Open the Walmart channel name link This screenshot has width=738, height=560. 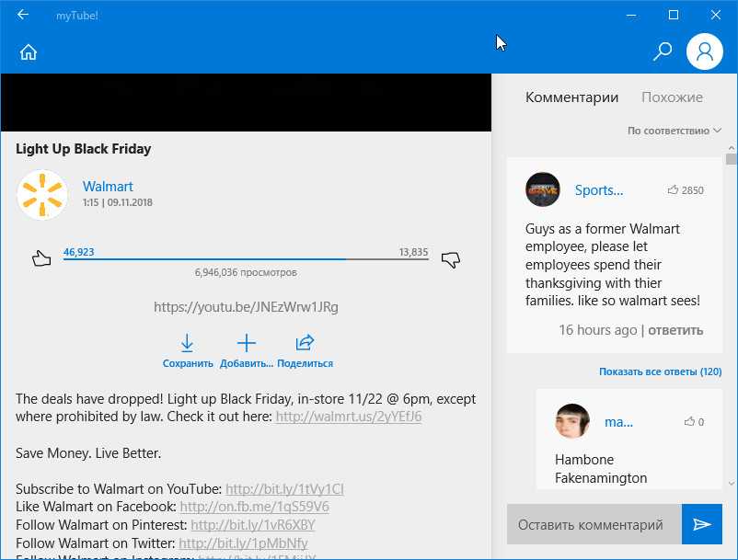click(108, 187)
